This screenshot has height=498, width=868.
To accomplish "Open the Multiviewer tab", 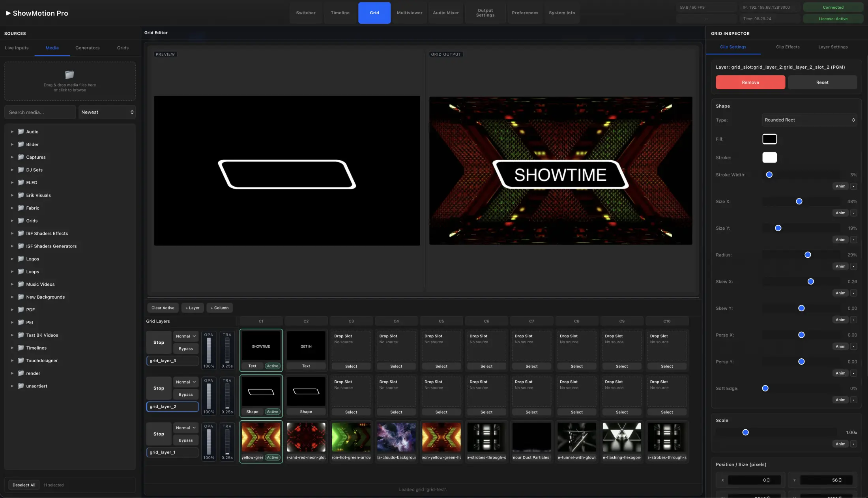I will click(x=410, y=13).
